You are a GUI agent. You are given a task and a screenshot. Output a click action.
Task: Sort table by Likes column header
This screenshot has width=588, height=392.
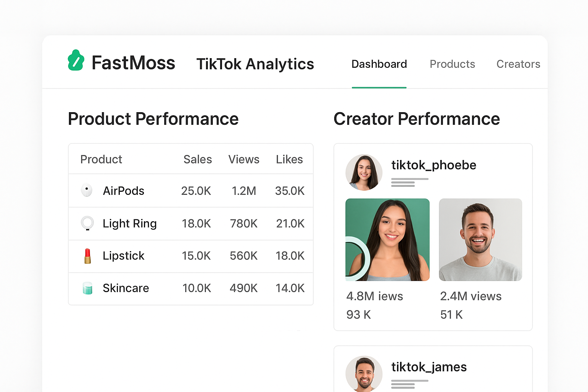click(x=289, y=159)
